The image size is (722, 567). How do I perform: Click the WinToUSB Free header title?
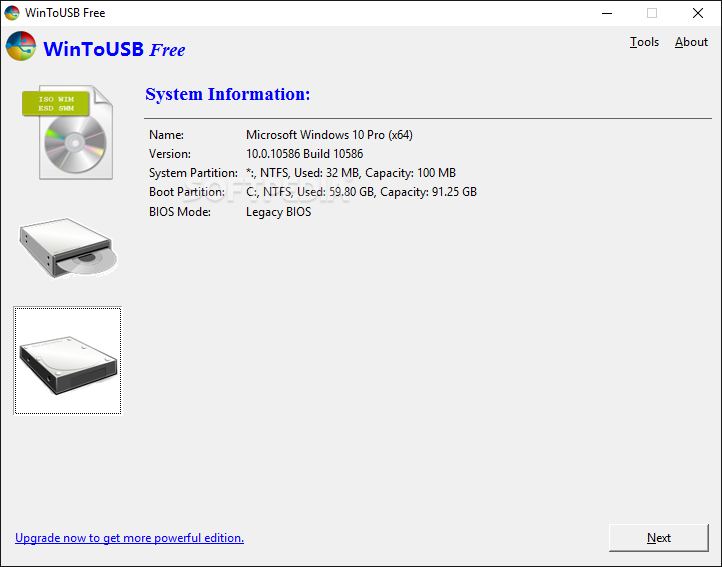click(114, 49)
